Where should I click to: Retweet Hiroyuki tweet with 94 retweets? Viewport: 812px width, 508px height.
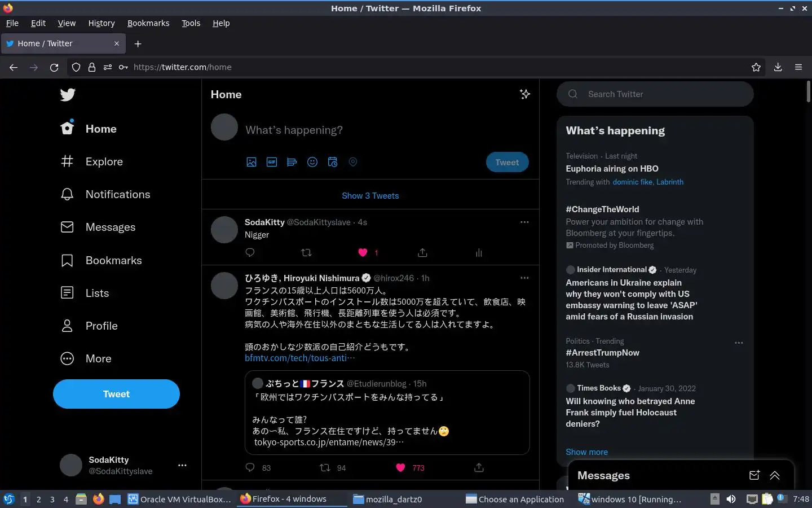tap(325, 467)
